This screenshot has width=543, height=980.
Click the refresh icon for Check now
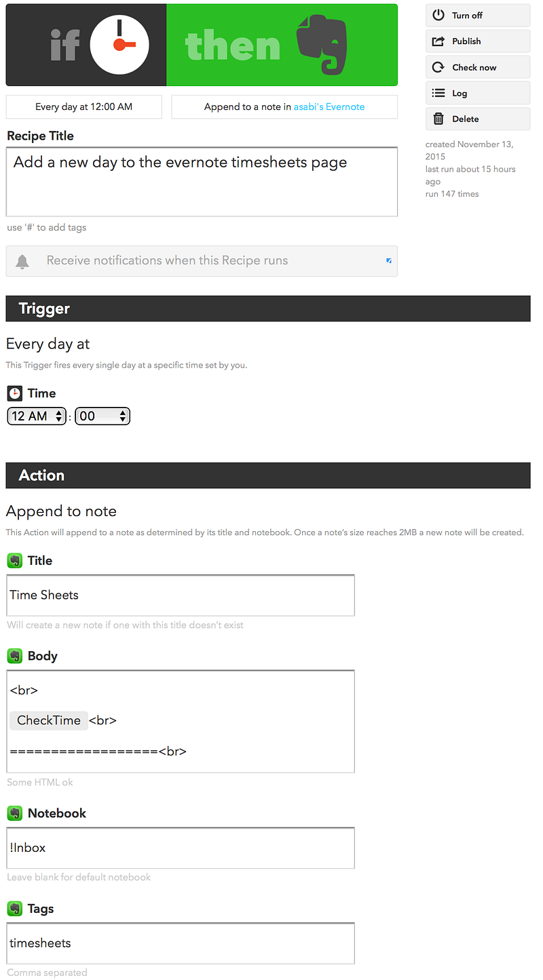pos(438,67)
